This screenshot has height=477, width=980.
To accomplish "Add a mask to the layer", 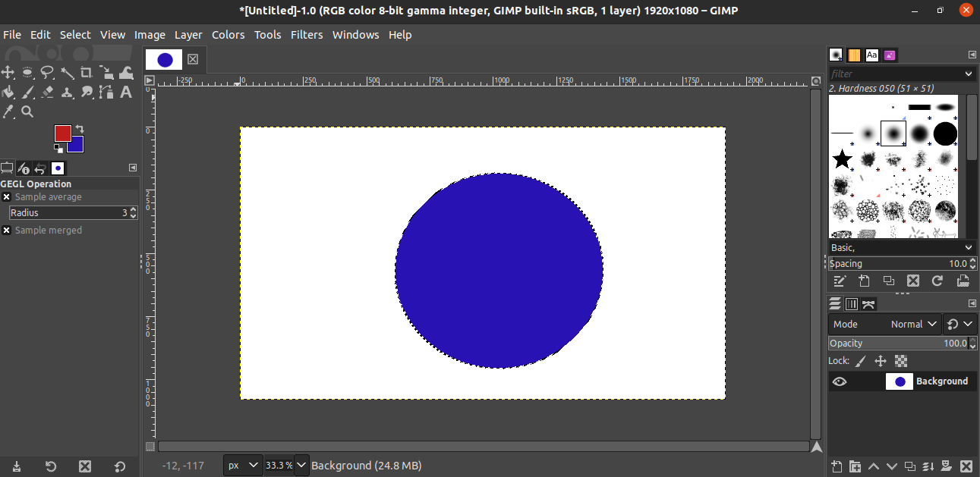I will 947,466.
